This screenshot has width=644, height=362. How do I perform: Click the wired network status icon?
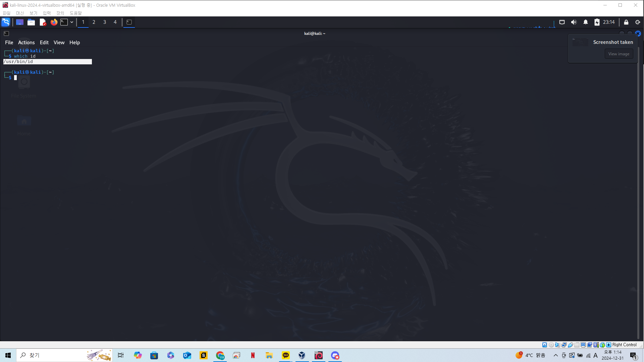tap(562, 22)
